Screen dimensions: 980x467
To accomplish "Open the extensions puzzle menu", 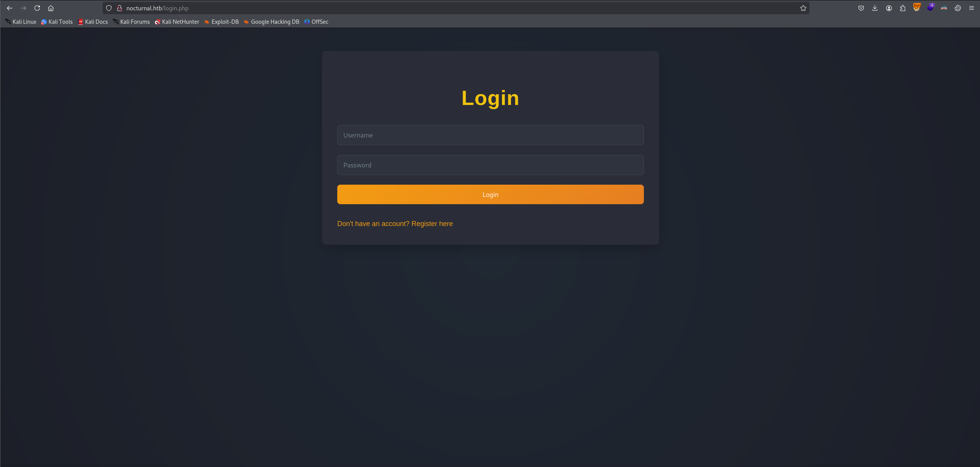I will click(903, 8).
